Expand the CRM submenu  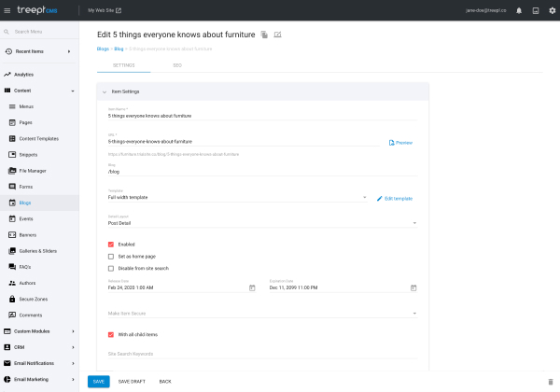73,347
